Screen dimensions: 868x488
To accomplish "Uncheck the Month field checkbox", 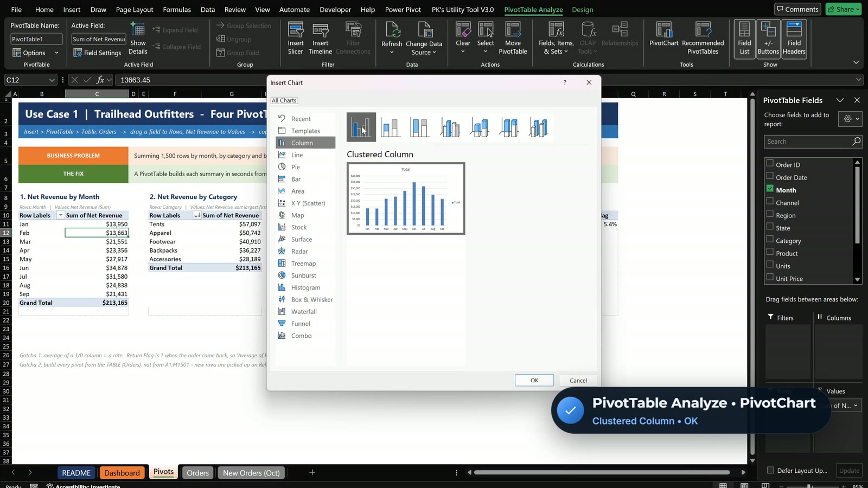I will [770, 189].
